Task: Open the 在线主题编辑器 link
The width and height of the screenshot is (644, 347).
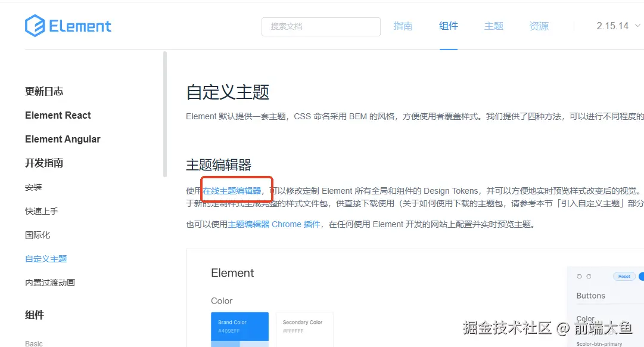Action: coord(232,191)
